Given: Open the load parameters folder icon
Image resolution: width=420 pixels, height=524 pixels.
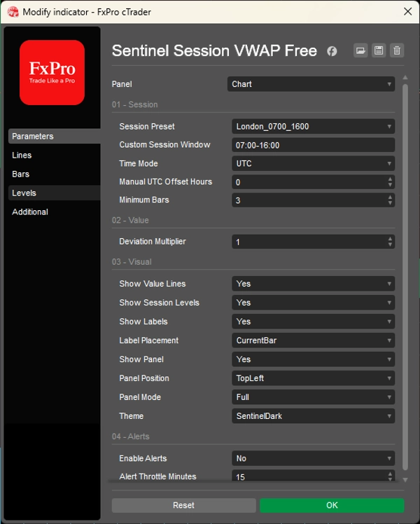Looking at the screenshot, I should click(x=360, y=51).
